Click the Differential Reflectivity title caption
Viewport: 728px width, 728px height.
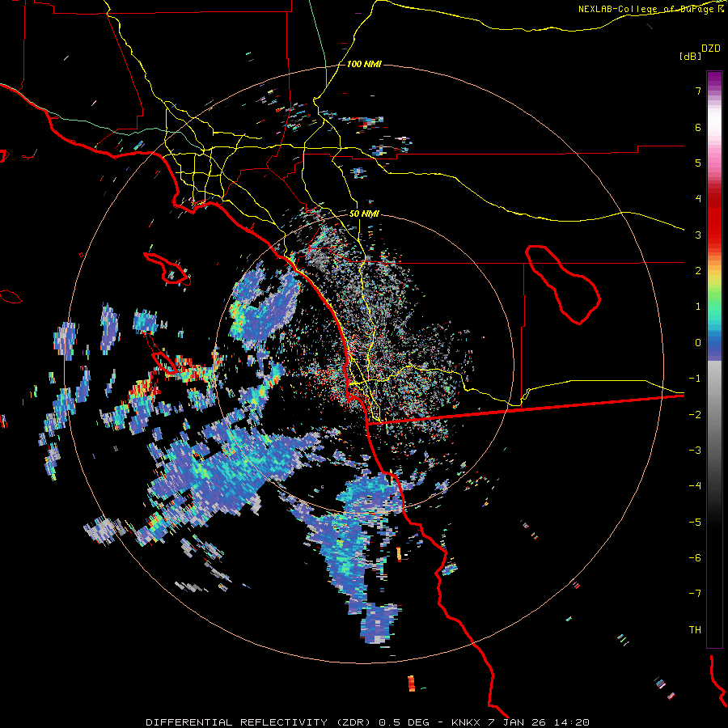368,722
